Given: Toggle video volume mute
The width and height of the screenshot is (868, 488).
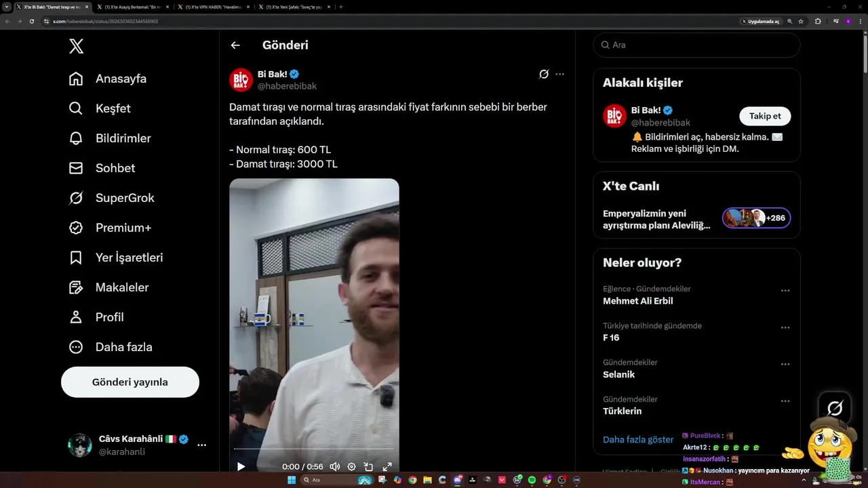Looking at the screenshot, I should pyautogui.click(x=334, y=466).
